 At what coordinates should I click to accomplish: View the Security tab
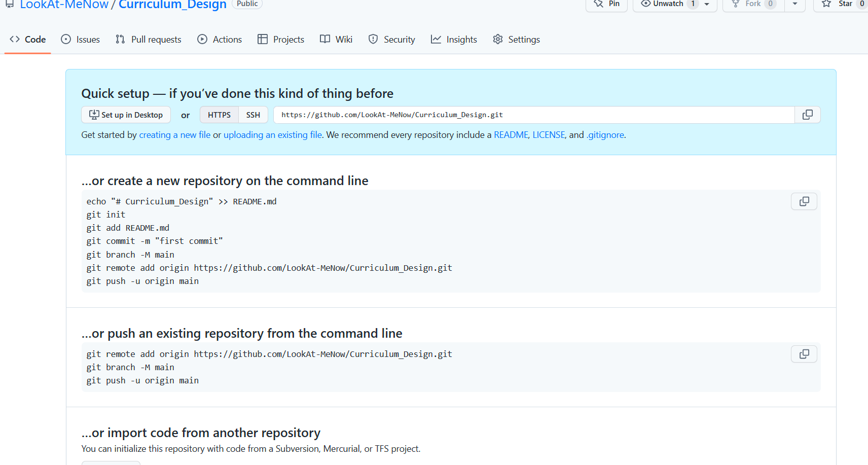click(x=392, y=40)
